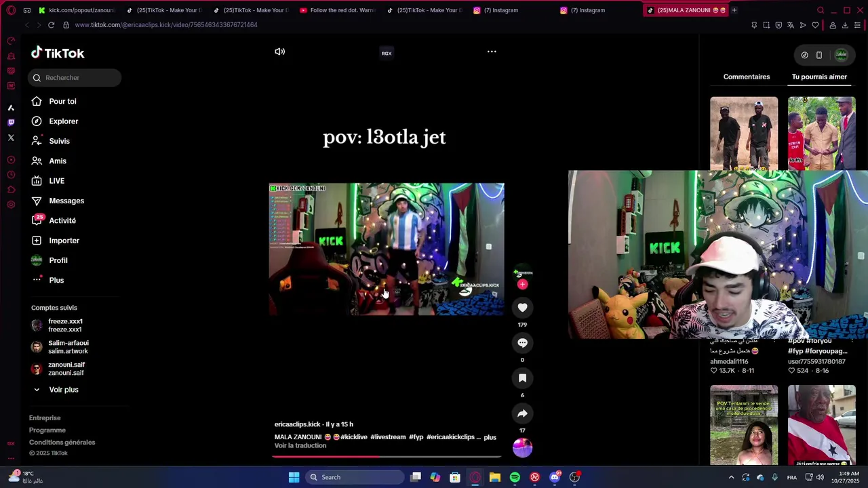Image resolution: width=868 pixels, height=488 pixels.
Task: Open followed account zanouni.saif
Action: click(x=66, y=369)
